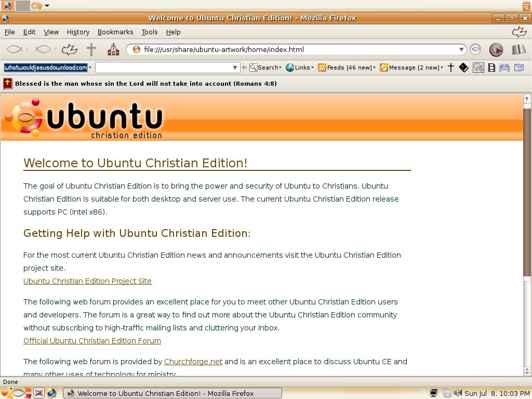
Task: Expand the Forward button history arrow
Action: click(55, 49)
